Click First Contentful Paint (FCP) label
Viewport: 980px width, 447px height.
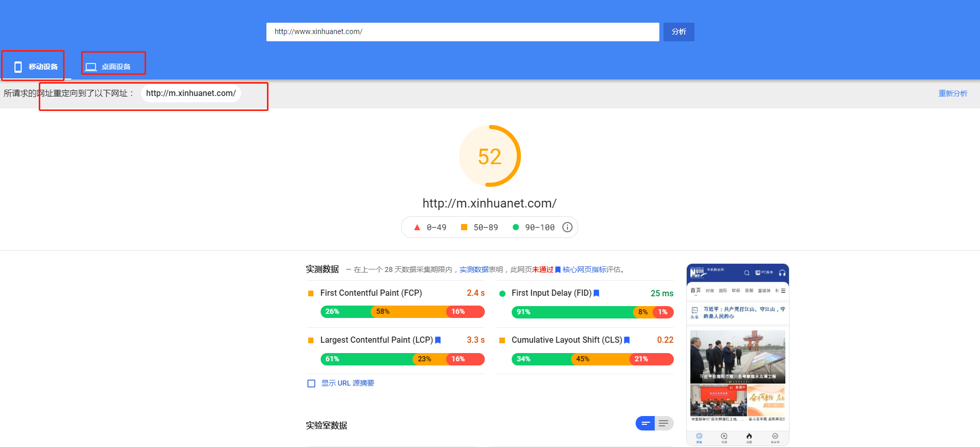[371, 293]
